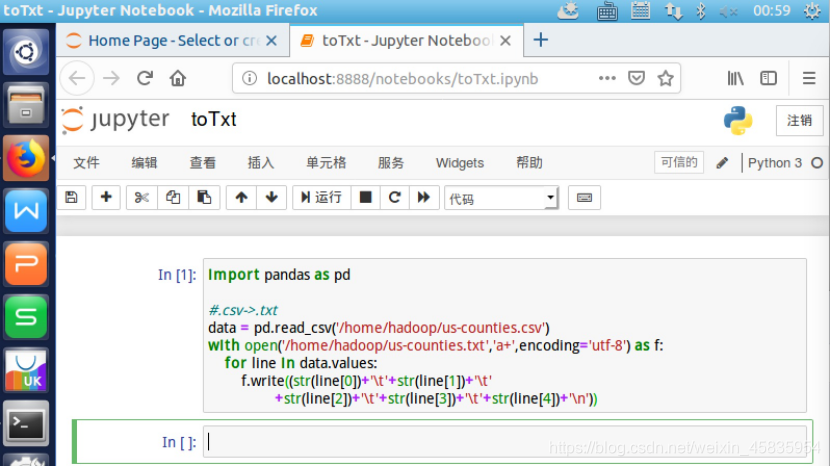Screen dimensions: 830x466
Task: Close the Home Page tab
Action: point(271,41)
